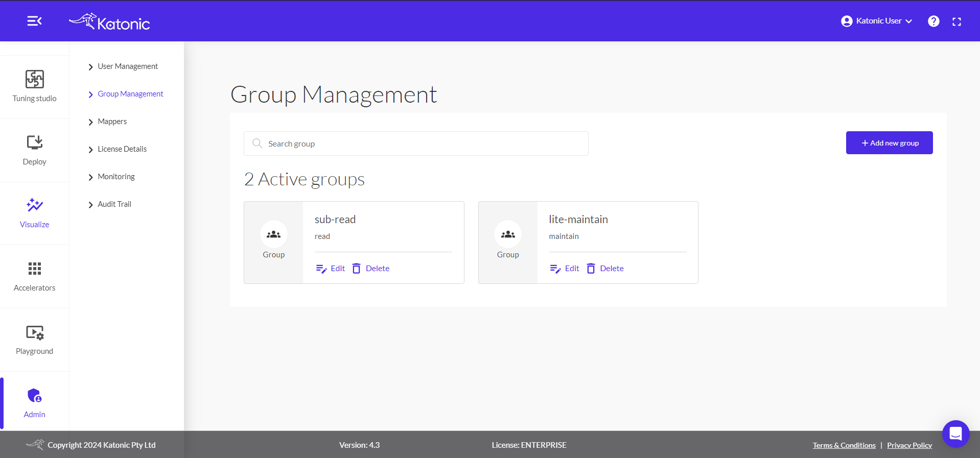Image resolution: width=980 pixels, height=458 pixels.
Task: Open the chat support bubble
Action: pyautogui.click(x=955, y=433)
